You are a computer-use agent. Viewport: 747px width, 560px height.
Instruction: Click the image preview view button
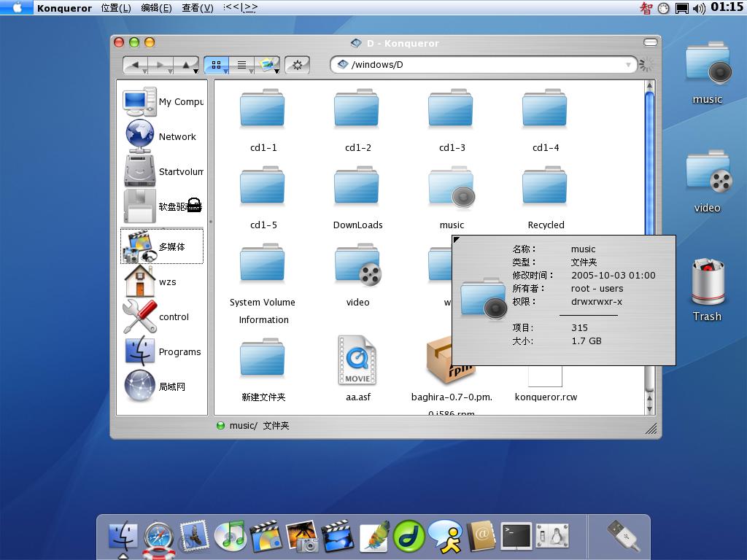pos(267,65)
